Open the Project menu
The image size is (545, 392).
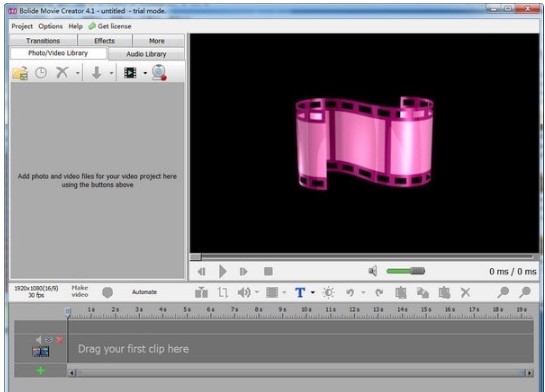coord(22,26)
